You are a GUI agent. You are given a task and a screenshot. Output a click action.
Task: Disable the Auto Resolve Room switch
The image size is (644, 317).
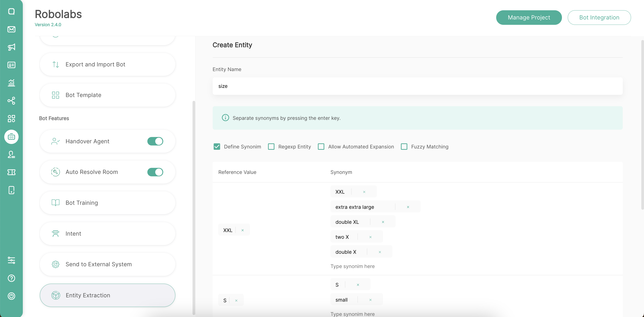(155, 172)
